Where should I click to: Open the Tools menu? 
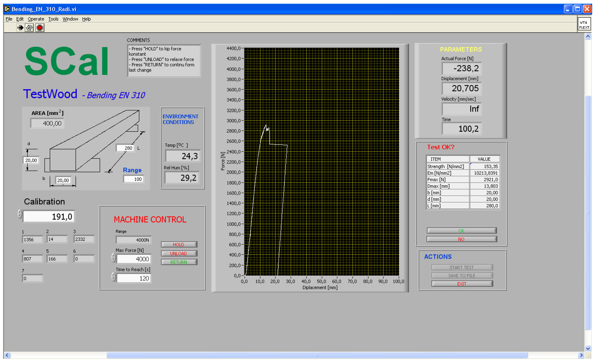(53, 19)
